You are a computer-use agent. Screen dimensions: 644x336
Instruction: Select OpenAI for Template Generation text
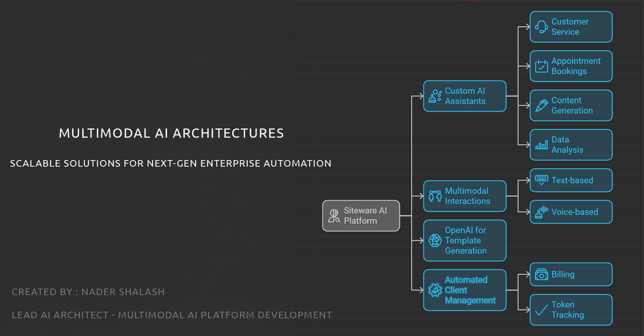point(466,240)
